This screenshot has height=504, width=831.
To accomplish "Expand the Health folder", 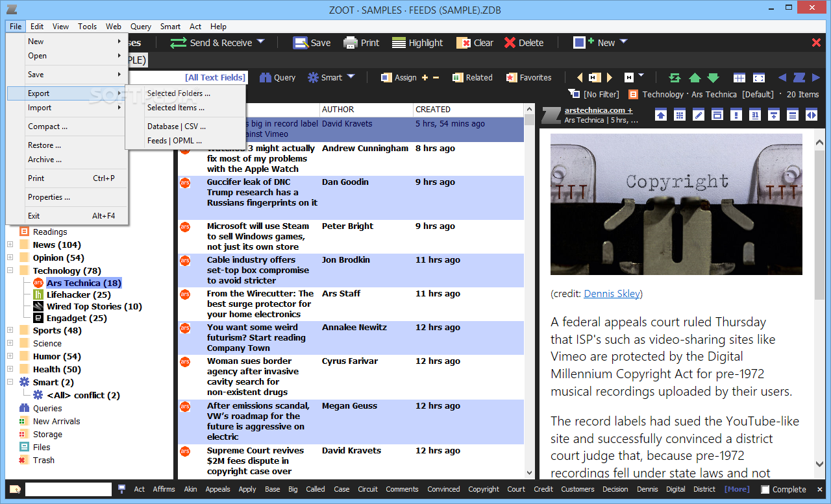I will coord(10,369).
